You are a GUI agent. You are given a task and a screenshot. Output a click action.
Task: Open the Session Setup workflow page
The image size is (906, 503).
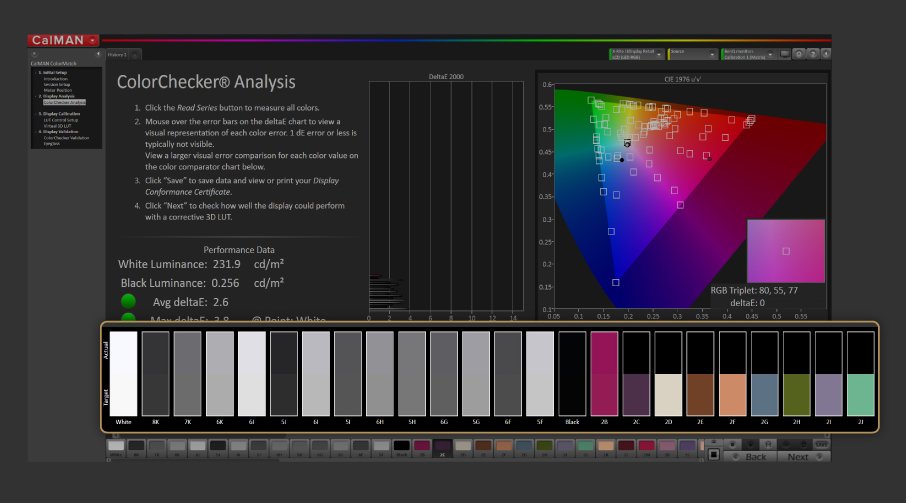[x=57, y=84]
